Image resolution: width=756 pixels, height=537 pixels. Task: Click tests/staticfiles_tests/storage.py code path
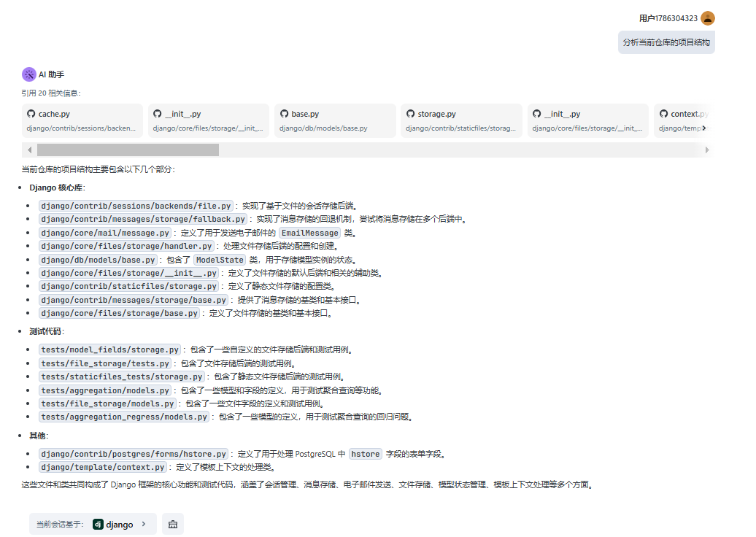[121, 376]
